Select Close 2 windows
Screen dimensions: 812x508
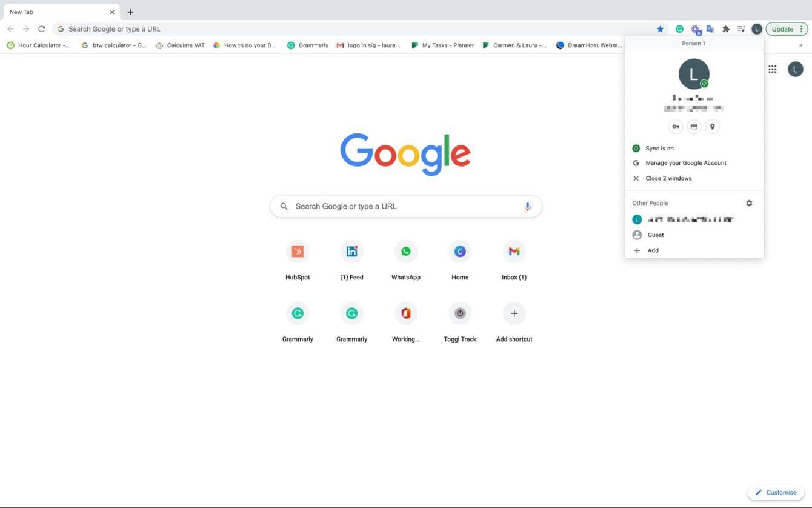point(694,178)
